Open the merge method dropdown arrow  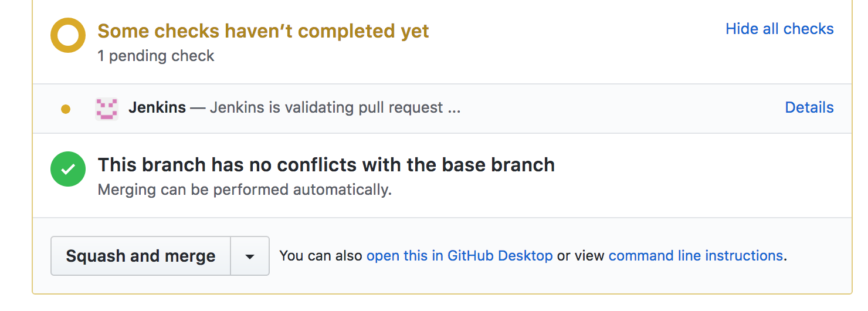pos(250,256)
